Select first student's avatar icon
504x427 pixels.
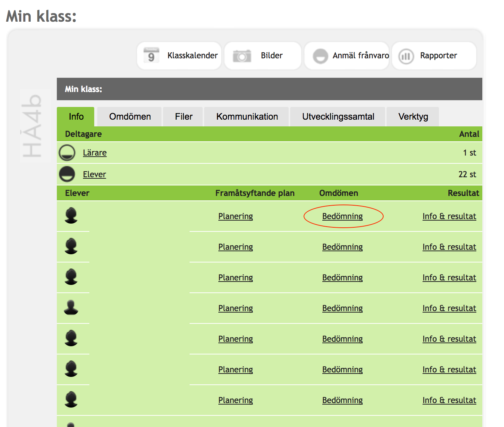(x=71, y=216)
